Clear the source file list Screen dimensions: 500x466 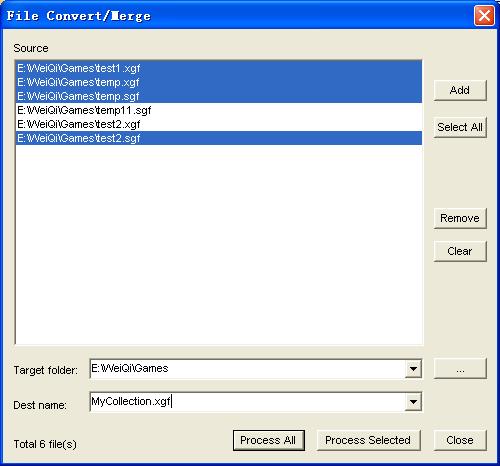tap(460, 251)
